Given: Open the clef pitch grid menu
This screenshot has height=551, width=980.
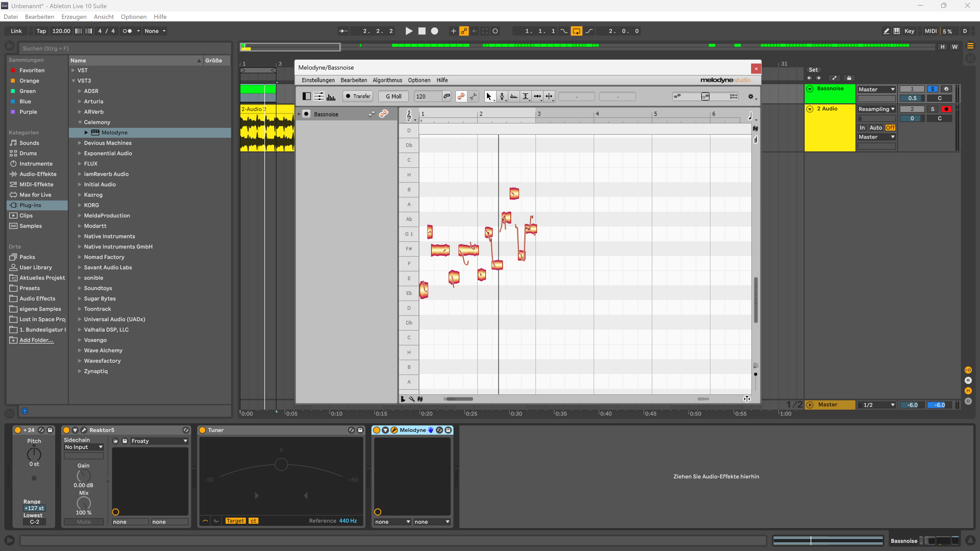Looking at the screenshot, I should point(410,115).
